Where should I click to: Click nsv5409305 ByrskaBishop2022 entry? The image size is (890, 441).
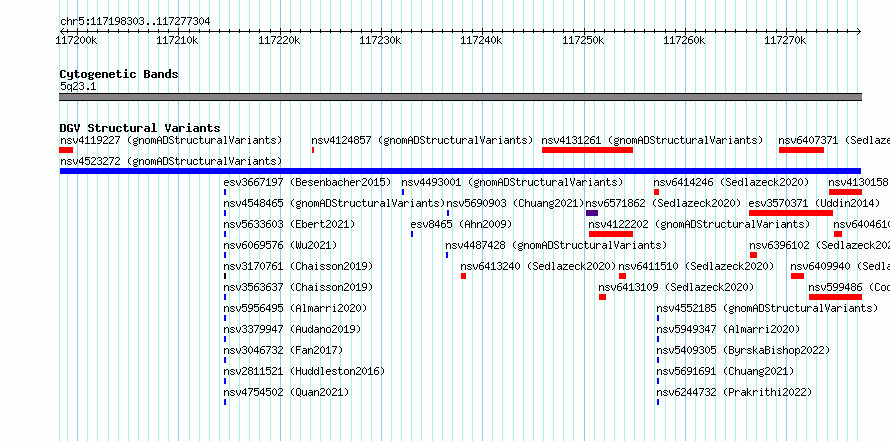(x=743, y=350)
